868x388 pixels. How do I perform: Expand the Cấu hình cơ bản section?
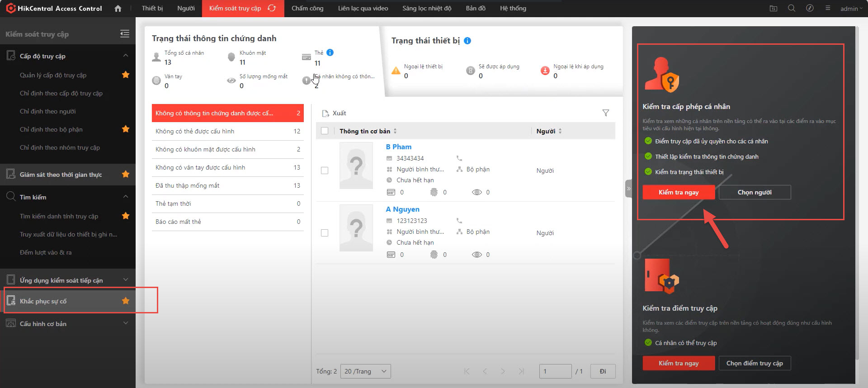(126, 323)
